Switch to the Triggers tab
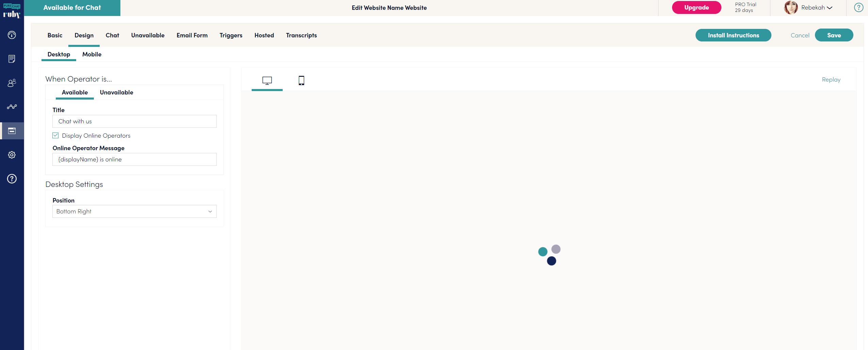This screenshot has height=350, width=868. pos(231,35)
